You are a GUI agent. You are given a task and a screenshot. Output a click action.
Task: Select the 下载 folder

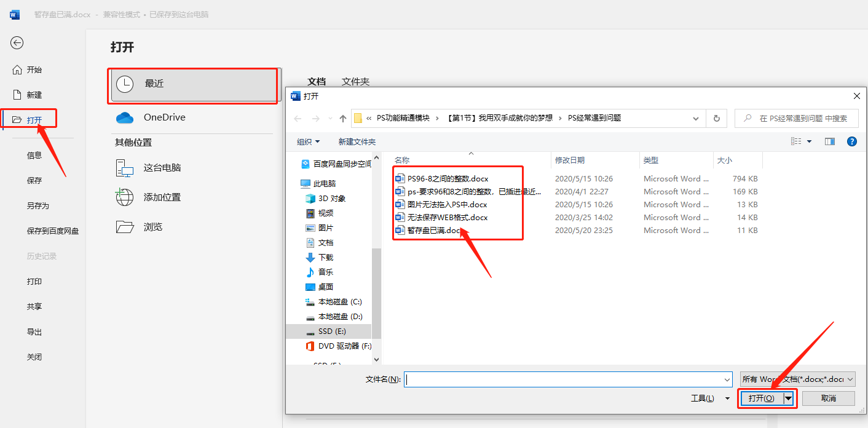tap(320, 258)
